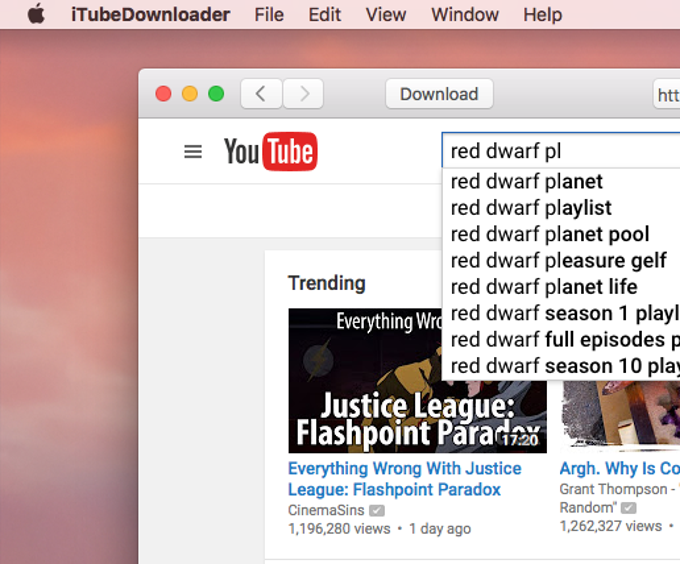Click the YouTube logo

[x=271, y=151]
